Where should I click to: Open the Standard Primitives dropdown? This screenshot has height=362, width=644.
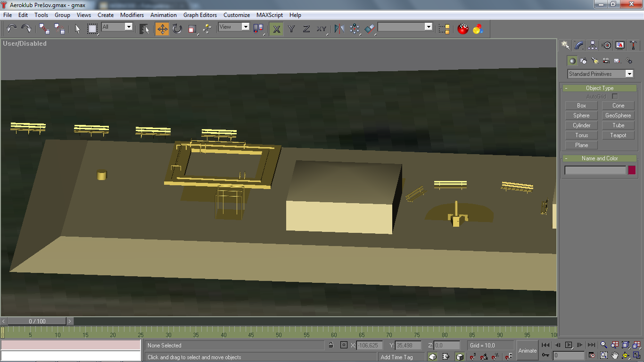(x=601, y=74)
